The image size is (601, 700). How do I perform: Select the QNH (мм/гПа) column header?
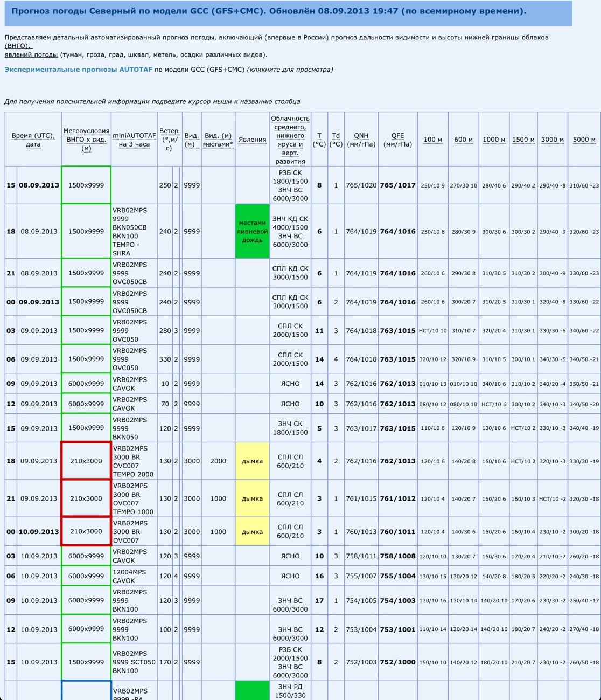tap(361, 140)
